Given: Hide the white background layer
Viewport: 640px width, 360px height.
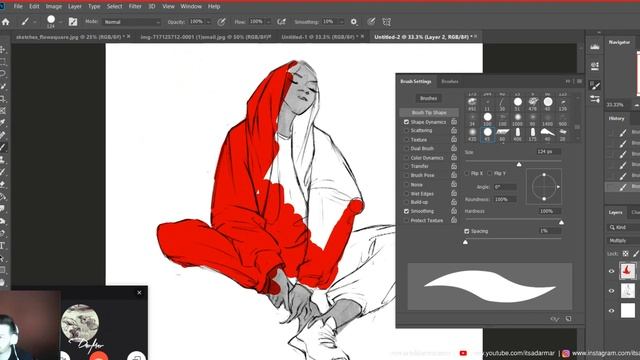Looking at the screenshot, I should click(611, 311).
